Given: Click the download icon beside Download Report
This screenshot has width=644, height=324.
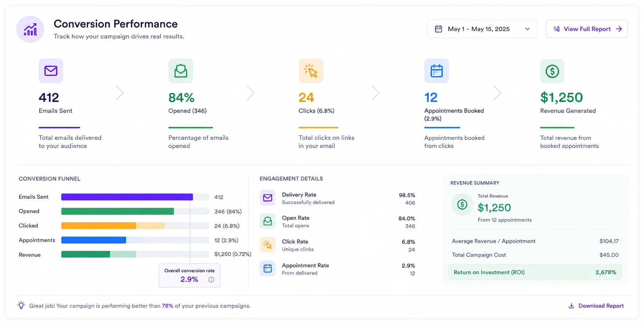Looking at the screenshot, I should [572, 306].
